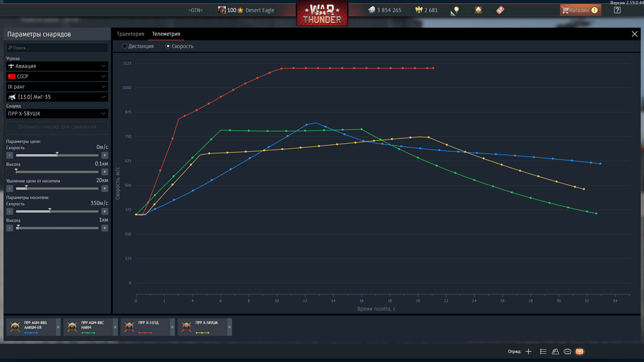The width and height of the screenshot is (644, 362).
Task: Click the Магазин yellow alert badge
Action: pyautogui.click(x=594, y=10)
